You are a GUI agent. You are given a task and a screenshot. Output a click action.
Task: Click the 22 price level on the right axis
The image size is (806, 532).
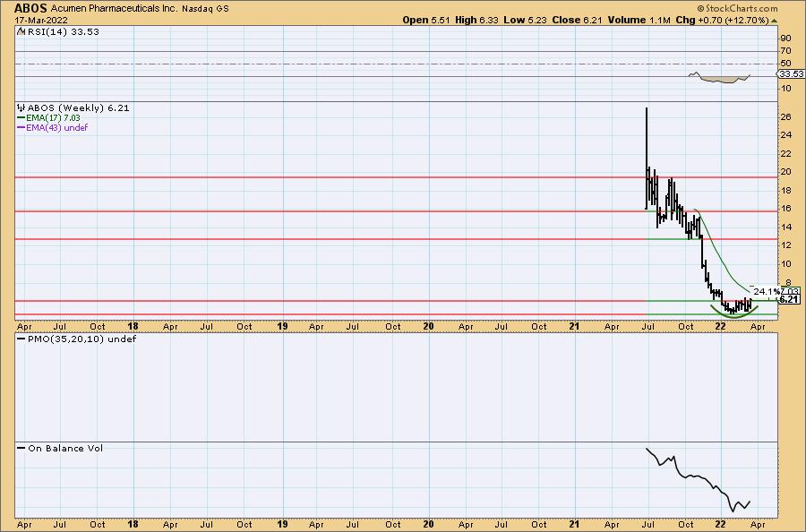click(785, 154)
